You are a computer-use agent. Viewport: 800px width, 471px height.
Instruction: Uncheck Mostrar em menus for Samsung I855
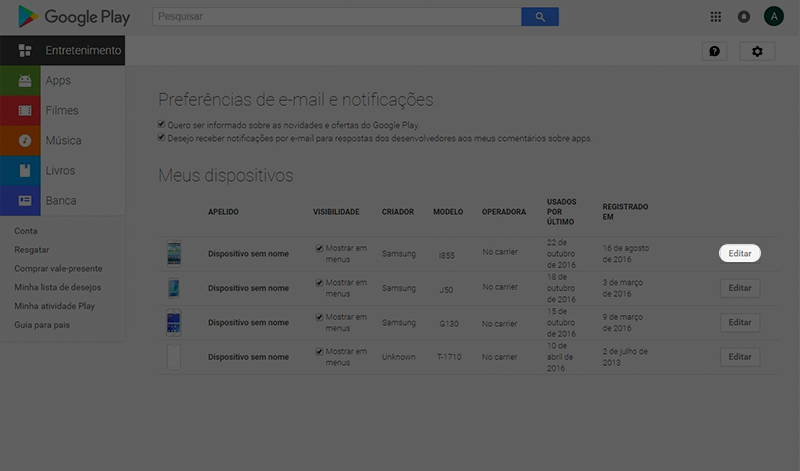(x=320, y=248)
